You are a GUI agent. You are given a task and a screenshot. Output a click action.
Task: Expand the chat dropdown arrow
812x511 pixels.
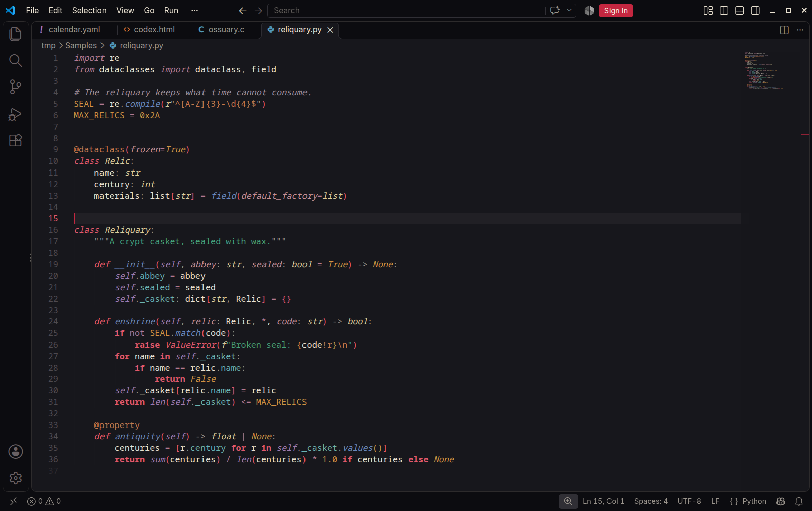coord(569,11)
